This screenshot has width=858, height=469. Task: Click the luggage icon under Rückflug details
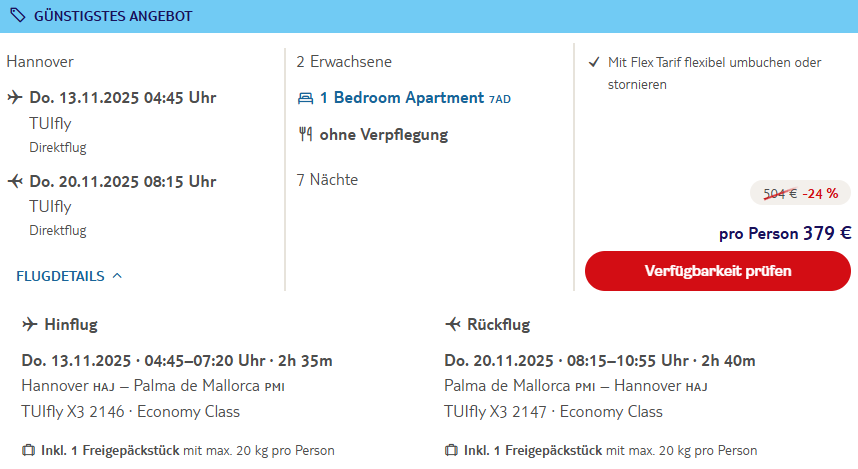pos(451,450)
